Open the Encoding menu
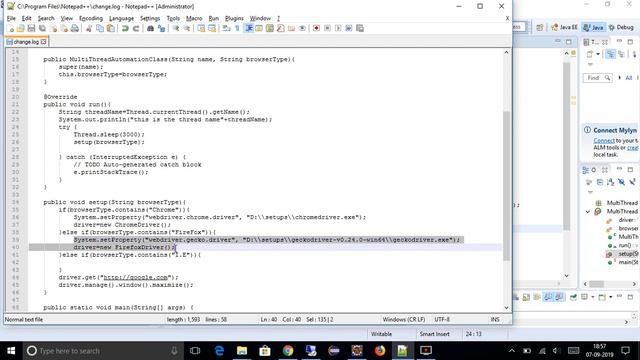Screen dimensions: 640x360 pyautogui.click(x=91, y=18)
